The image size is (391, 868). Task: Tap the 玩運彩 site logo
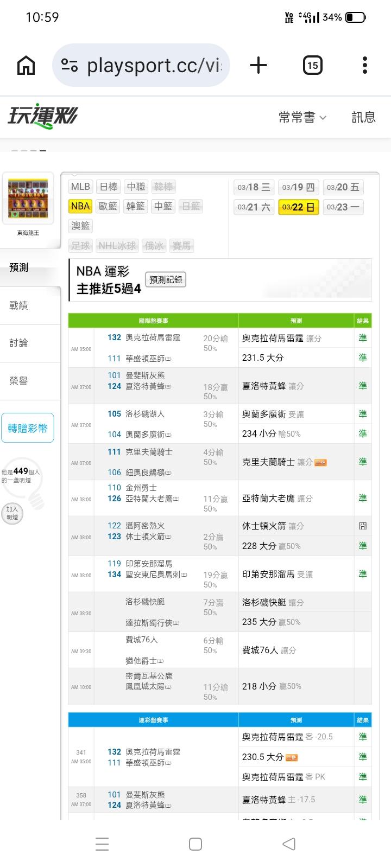[42, 117]
